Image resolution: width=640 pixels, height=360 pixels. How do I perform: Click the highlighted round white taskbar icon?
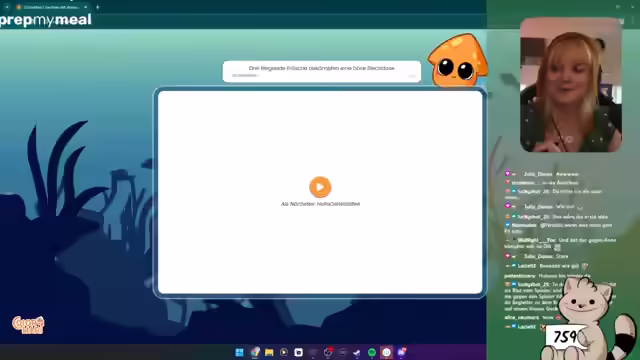(386, 352)
